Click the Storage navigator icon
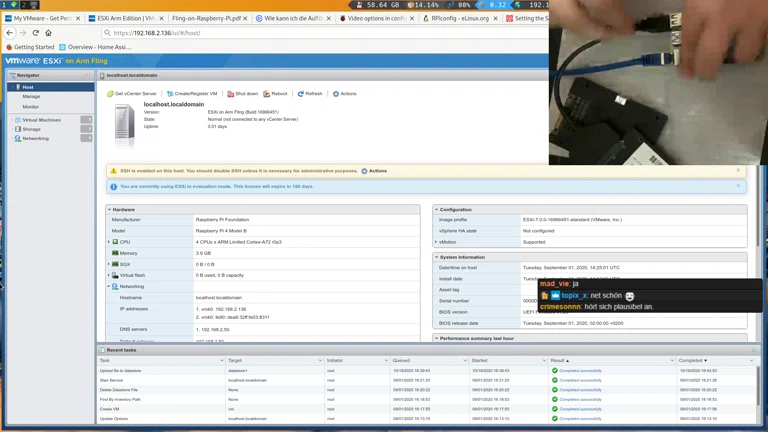The image size is (768, 432). pyautogui.click(x=18, y=129)
